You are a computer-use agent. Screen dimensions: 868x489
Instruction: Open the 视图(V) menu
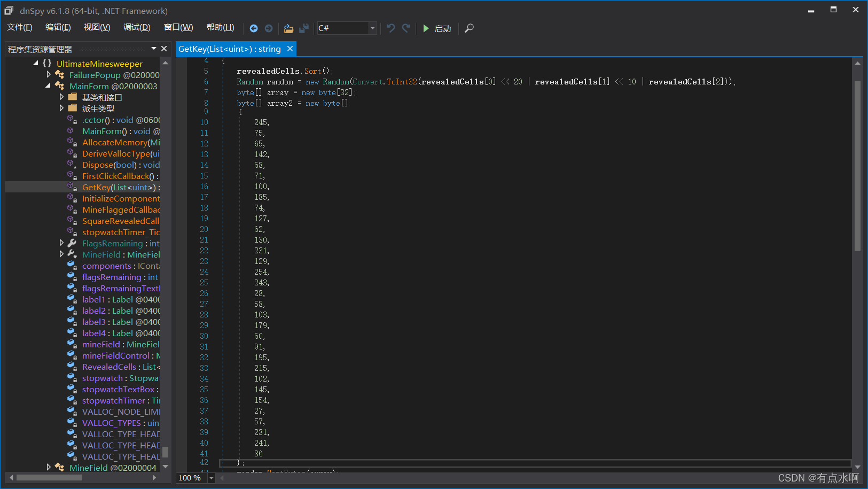pyautogui.click(x=97, y=27)
